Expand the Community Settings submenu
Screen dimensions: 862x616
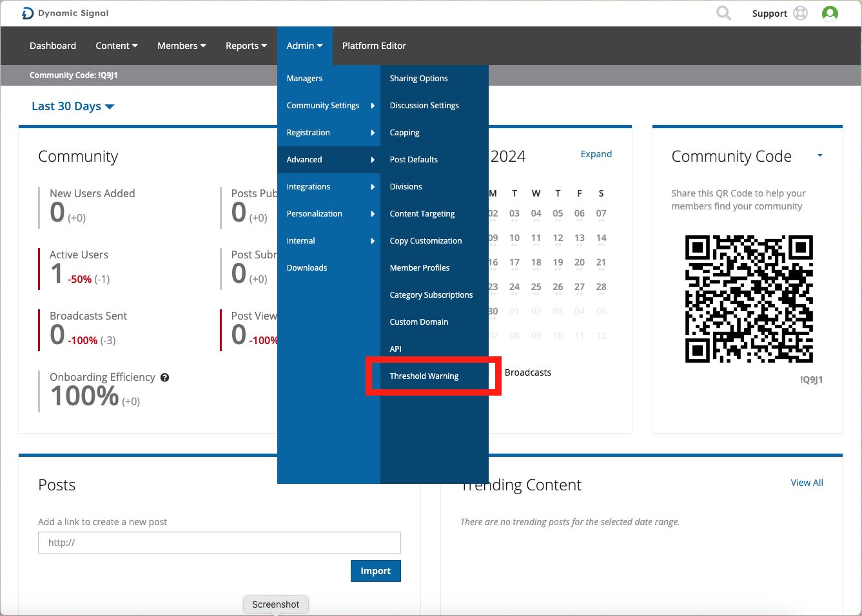click(329, 106)
